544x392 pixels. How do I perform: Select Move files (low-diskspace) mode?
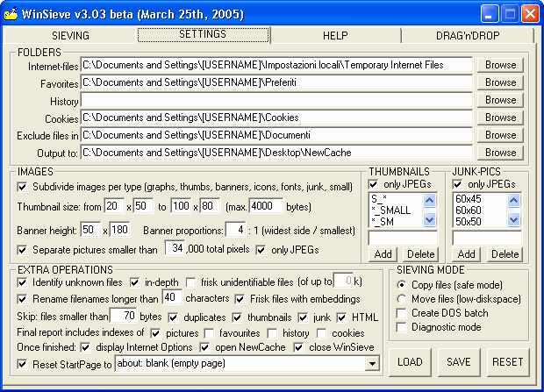402,299
